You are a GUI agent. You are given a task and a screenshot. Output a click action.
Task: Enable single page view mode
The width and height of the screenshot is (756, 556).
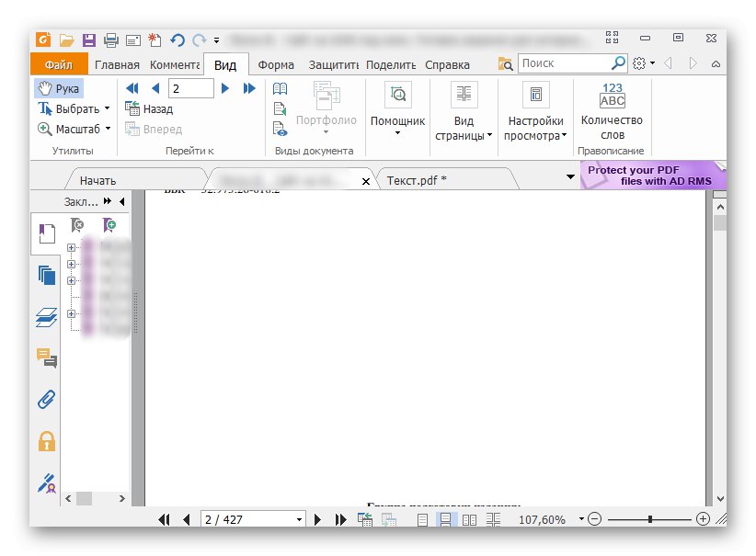click(422, 519)
